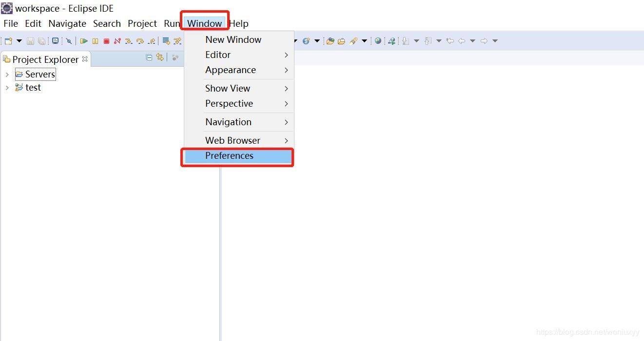Click the greyed filter icon in Project Explorer
644x341 pixels.
(x=175, y=57)
